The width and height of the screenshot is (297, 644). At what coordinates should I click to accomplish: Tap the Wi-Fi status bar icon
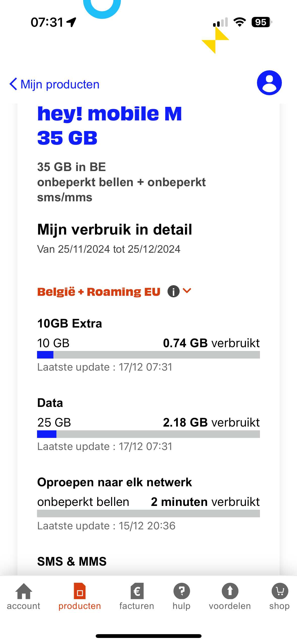240,22
